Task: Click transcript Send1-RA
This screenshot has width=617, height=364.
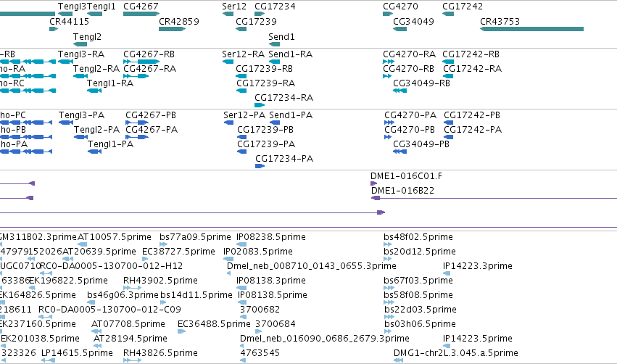Action: coord(291,54)
